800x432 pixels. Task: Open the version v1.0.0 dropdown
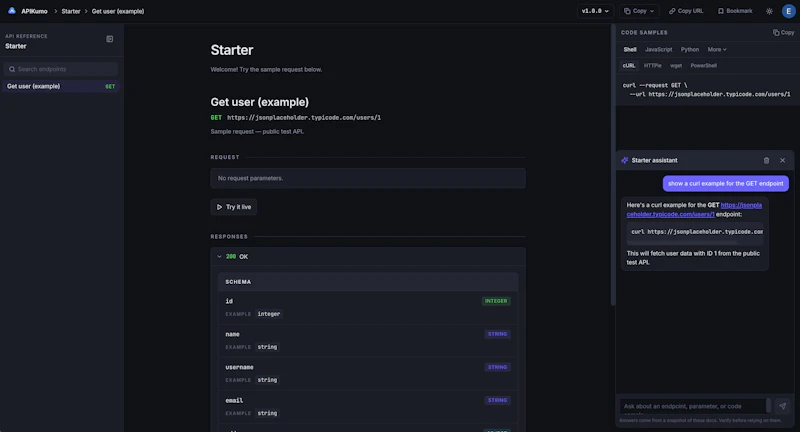click(x=595, y=11)
